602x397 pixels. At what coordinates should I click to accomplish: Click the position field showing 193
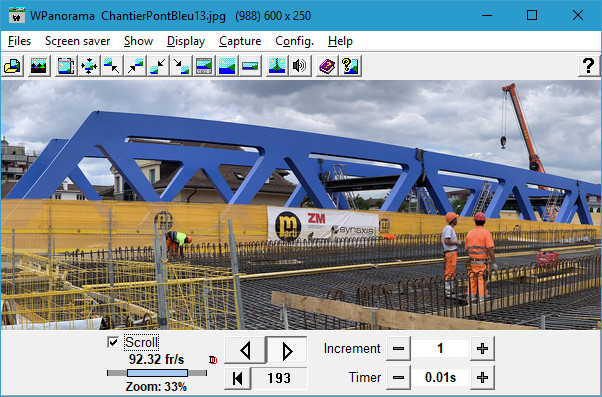coord(279,378)
